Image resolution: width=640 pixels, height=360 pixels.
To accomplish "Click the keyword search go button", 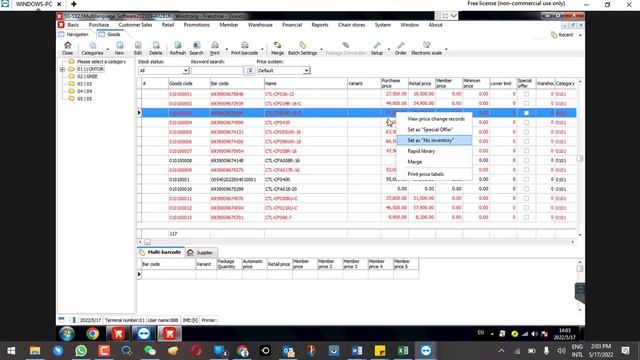I will 250,71.
